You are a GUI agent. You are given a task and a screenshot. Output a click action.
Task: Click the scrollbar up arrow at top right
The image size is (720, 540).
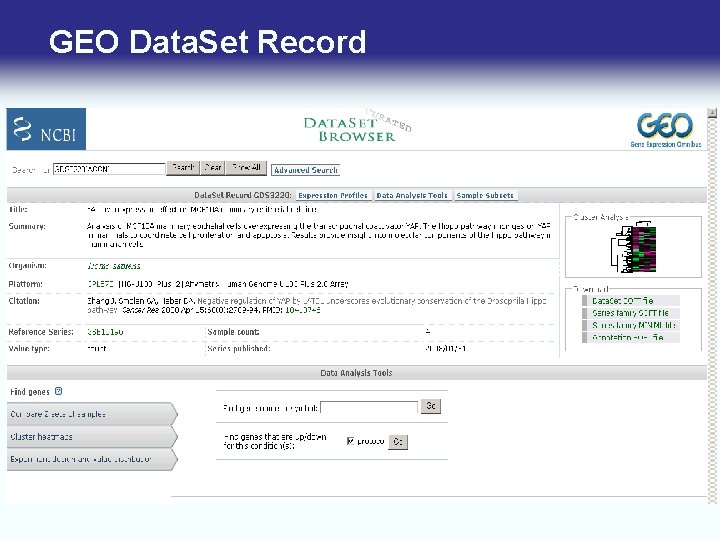(x=712, y=112)
